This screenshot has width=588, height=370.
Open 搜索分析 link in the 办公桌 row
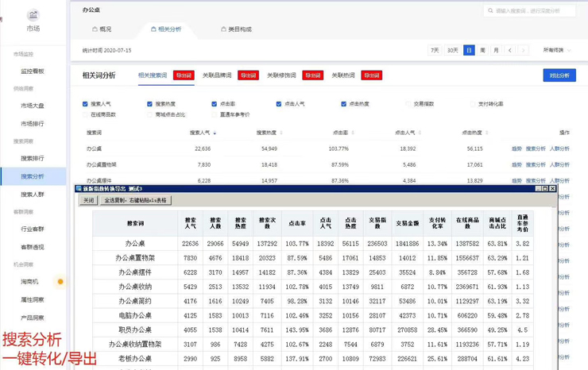point(536,148)
